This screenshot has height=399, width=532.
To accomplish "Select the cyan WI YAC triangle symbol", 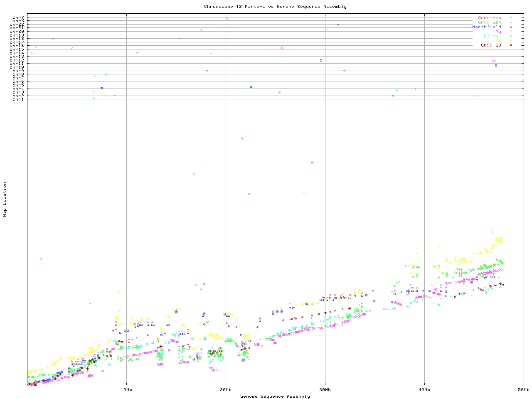I will tap(511, 36).
